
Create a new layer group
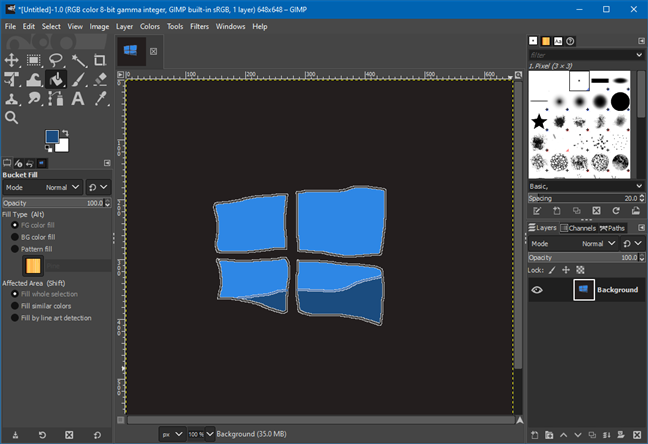pos(549,435)
